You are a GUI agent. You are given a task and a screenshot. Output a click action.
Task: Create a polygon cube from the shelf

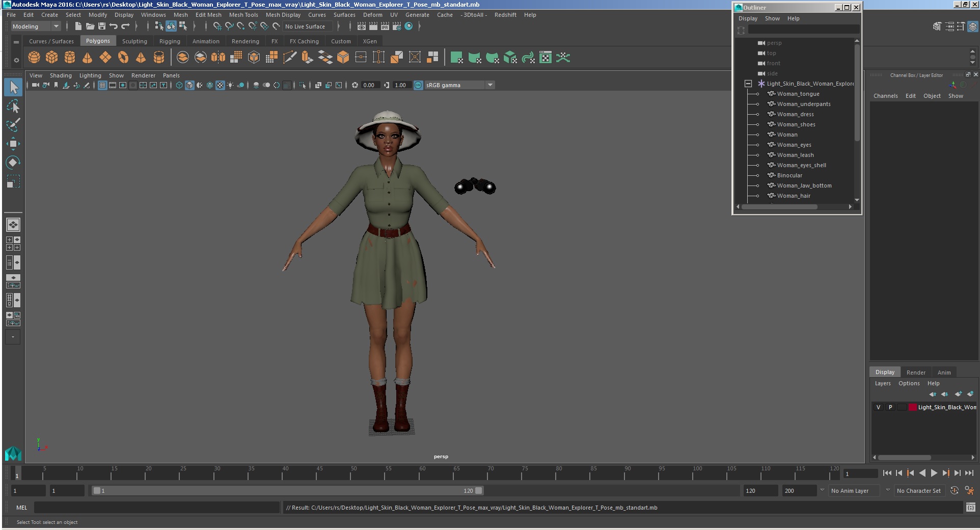52,58
